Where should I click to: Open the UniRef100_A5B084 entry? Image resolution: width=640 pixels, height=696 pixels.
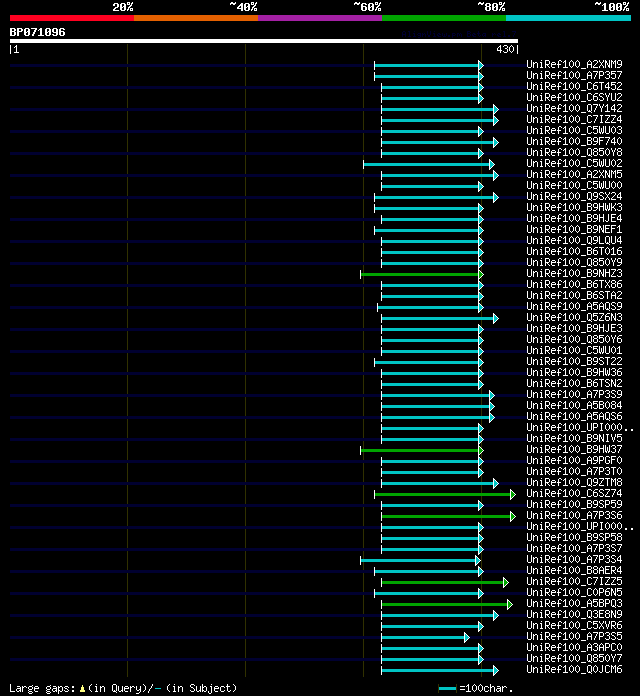pos(574,406)
